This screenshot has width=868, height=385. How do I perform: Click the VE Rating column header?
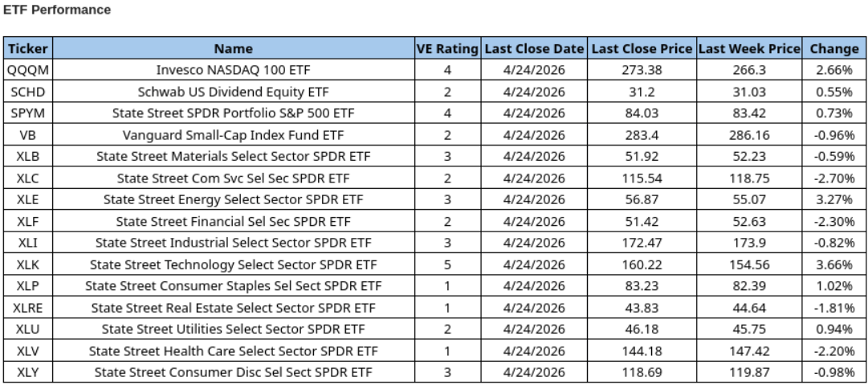coord(447,49)
